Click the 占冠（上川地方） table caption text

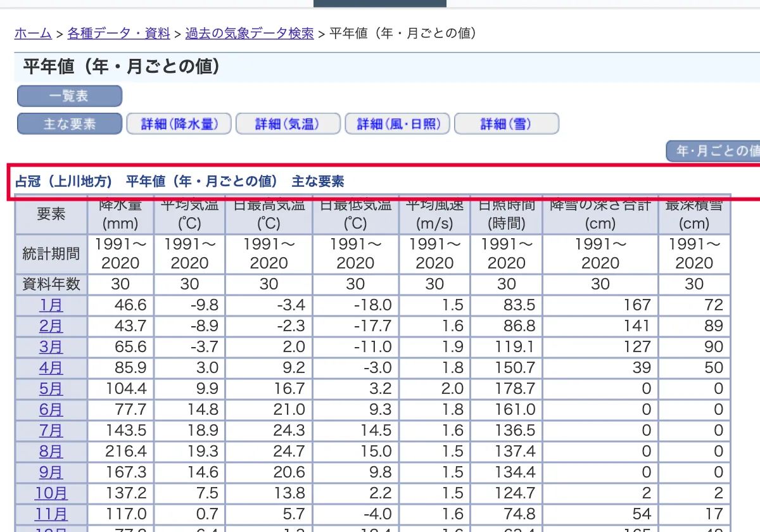63,182
